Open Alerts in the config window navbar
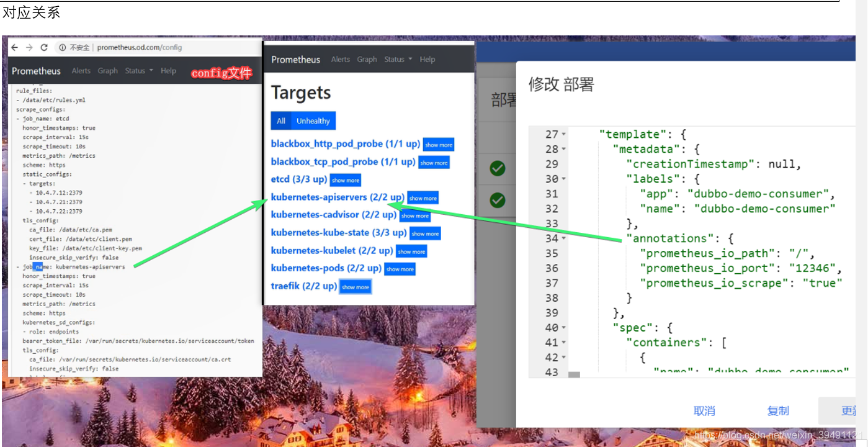868x447 pixels. [81, 71]
